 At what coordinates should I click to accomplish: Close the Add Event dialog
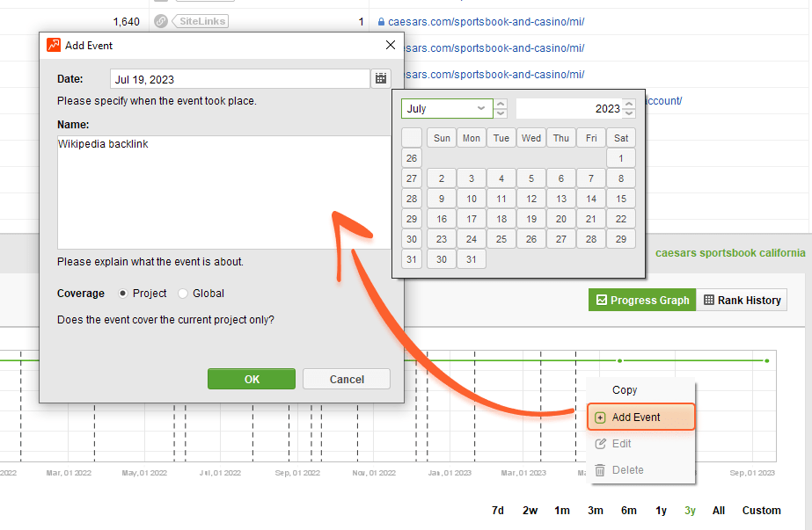tap(391, 46)
